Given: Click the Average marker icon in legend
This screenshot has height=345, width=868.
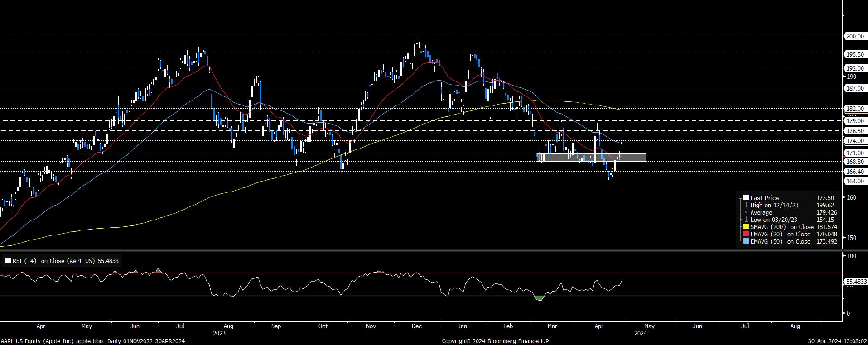Looking at the screenshot, I should click(746, 212).
